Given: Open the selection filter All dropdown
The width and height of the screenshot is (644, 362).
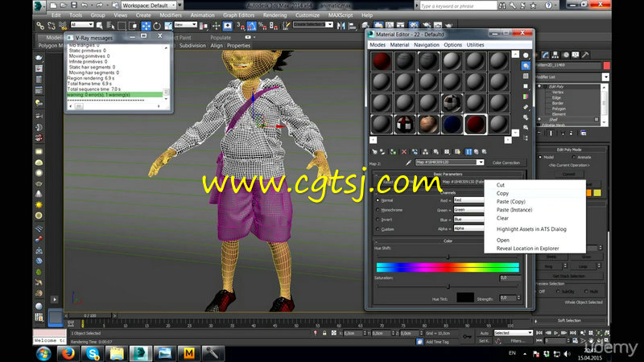Looking at the screenshot, I should (x=82, y=25).
